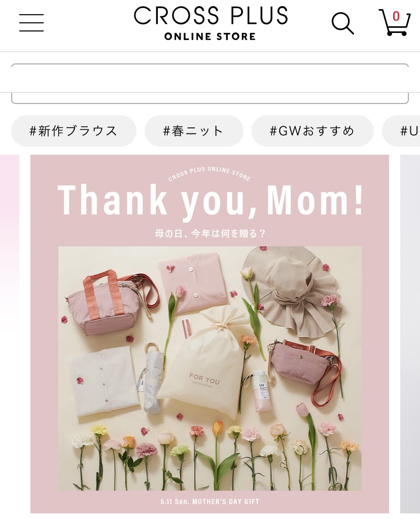This screenshot has height=520, width=420.
Task: Open the Thank you, Mom! banner headline
Action: coord(210,200)
